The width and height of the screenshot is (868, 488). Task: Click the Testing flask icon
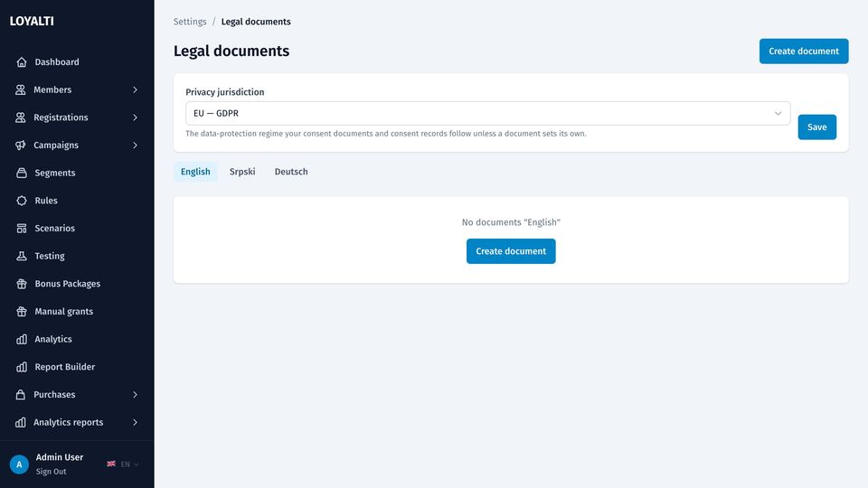pyautogui.click(x=22, y=256)
